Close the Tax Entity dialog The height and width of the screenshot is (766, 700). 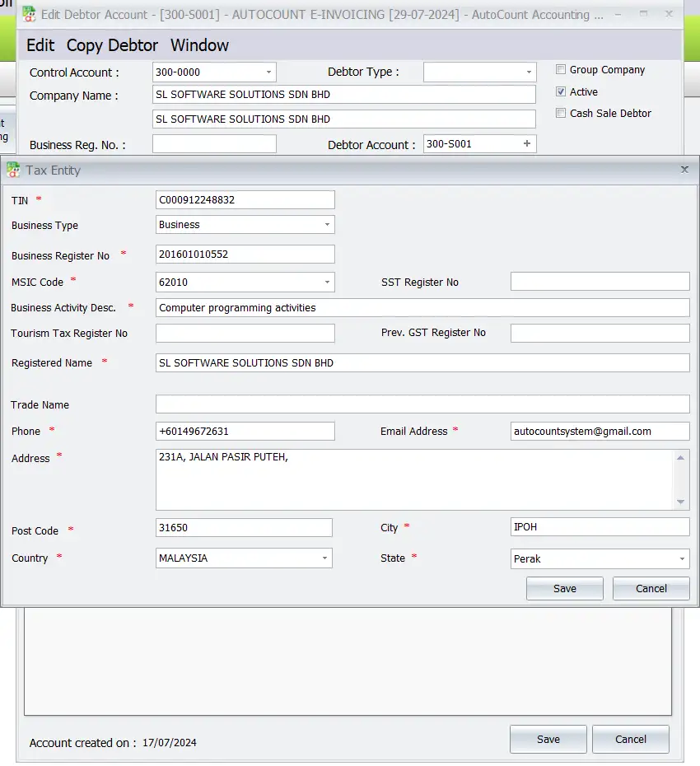coord(684,170)
